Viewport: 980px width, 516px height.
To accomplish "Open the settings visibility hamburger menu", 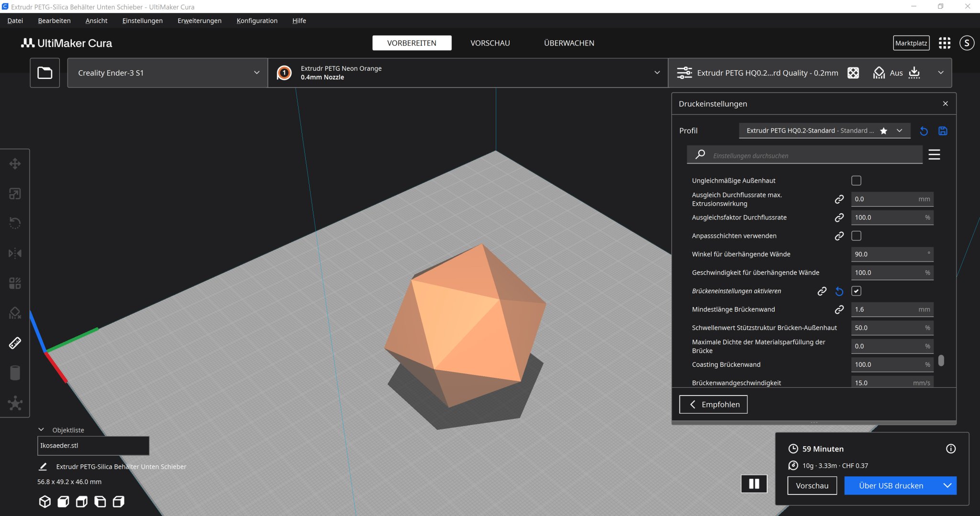I will 934,154.
